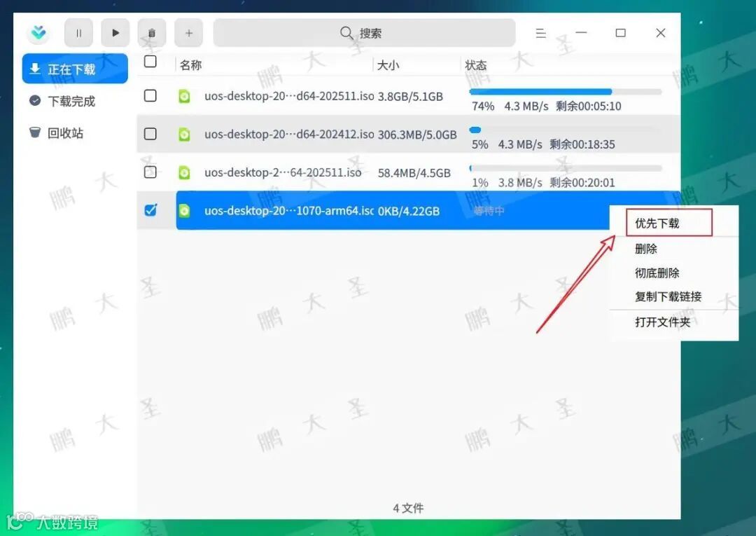Click the 名称 column header
The height and width of the screenshot is (536, 756).
190,65
